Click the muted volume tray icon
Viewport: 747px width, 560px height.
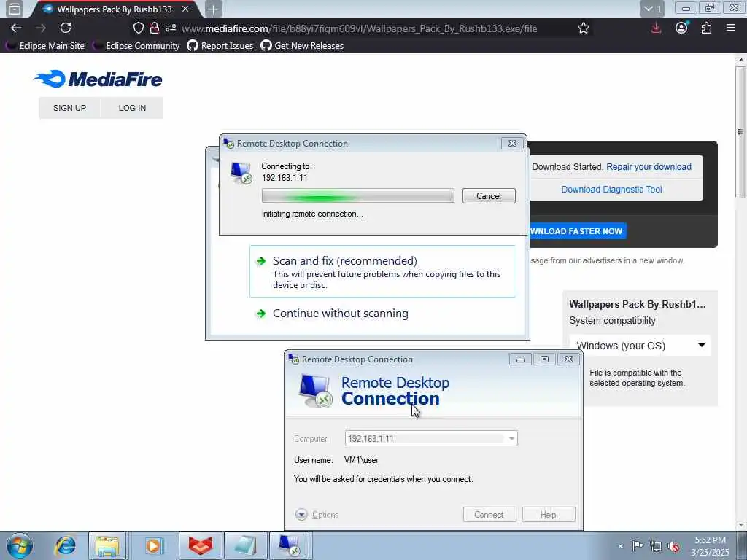[673, 546]
